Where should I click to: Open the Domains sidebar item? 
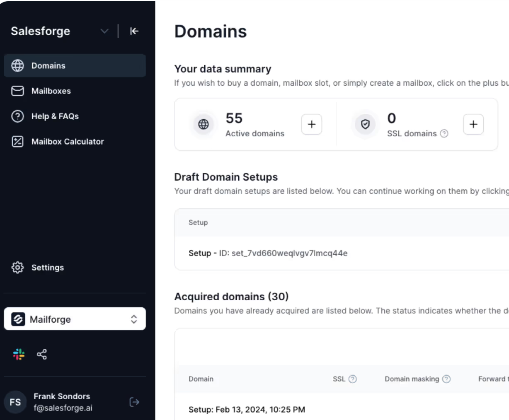point(75,65)
